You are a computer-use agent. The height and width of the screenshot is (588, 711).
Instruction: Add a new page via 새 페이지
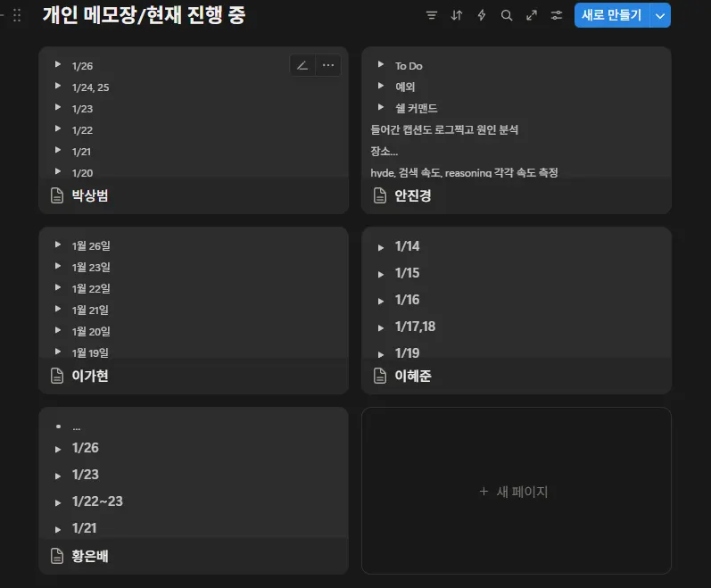(x=514, y=492)
